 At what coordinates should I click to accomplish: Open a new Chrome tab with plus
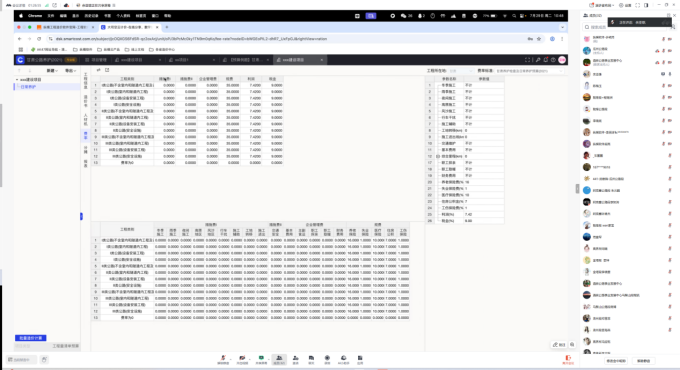[167, 27]
